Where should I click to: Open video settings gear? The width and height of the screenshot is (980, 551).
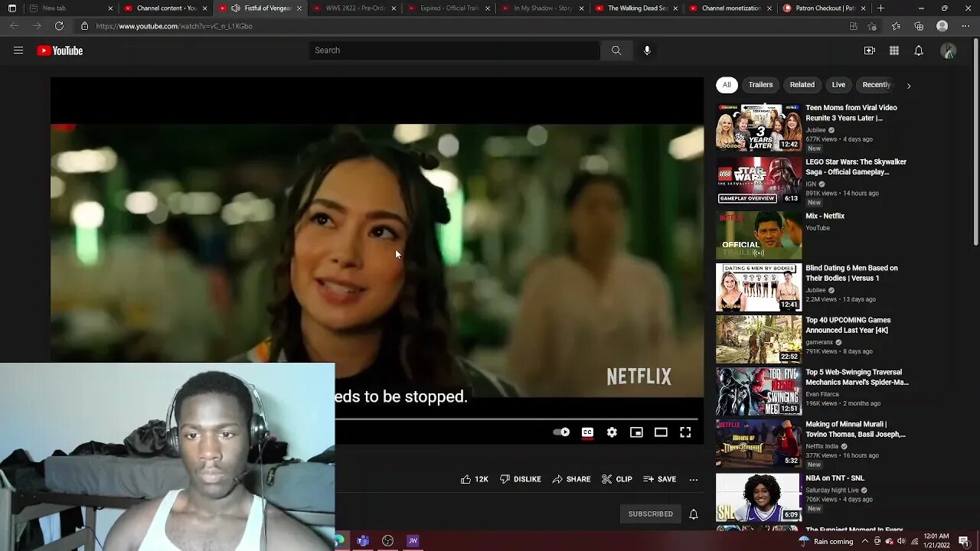coord(612,432)
